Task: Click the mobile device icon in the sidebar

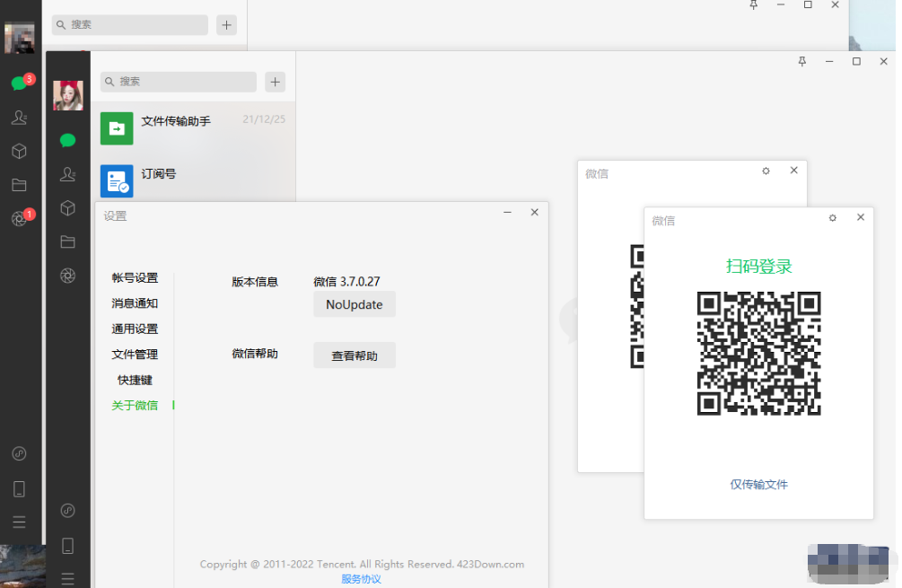Action: [x=68, y=545]
